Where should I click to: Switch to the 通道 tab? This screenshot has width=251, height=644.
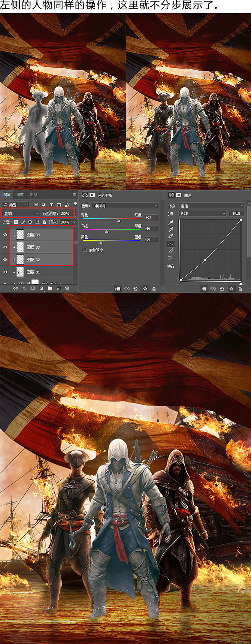coord(20,195)
